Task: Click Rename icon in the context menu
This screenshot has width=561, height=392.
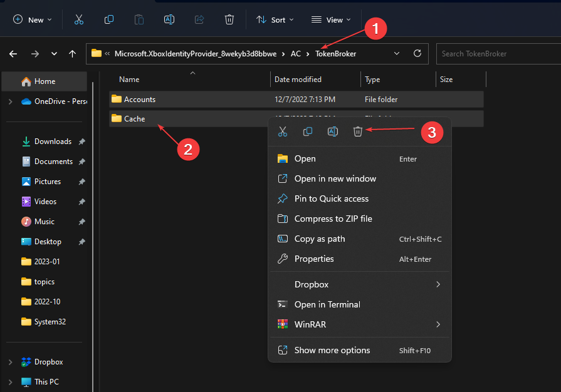Action: pos(333,132)
